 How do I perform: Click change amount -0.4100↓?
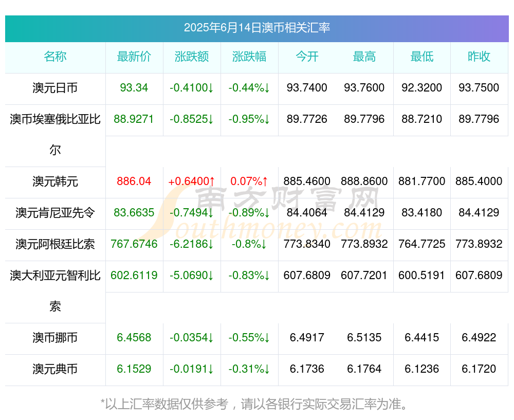coord(192,87)
